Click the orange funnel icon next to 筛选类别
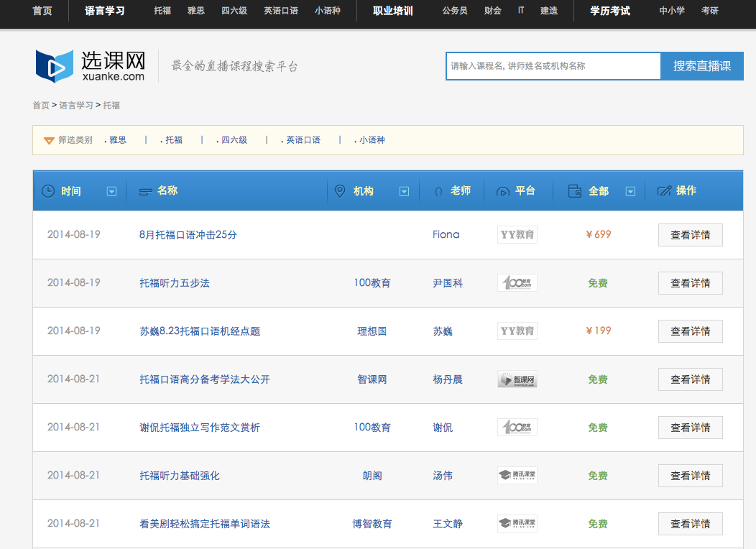 pyautogui.click(x=49, y=140)
